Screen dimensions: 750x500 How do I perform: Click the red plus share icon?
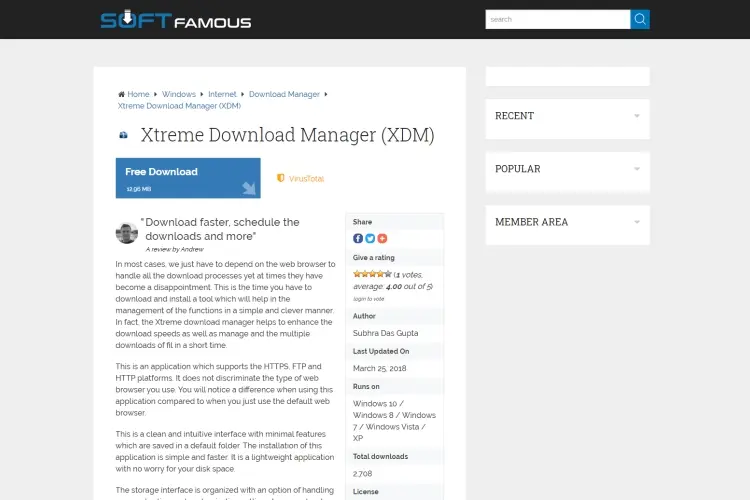click(382, 238)
